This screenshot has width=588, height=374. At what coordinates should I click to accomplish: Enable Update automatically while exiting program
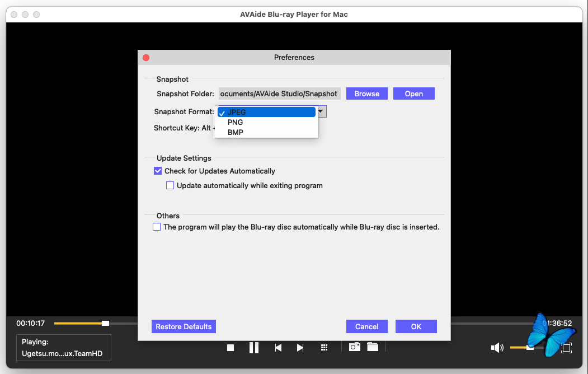tap(170, 185)
